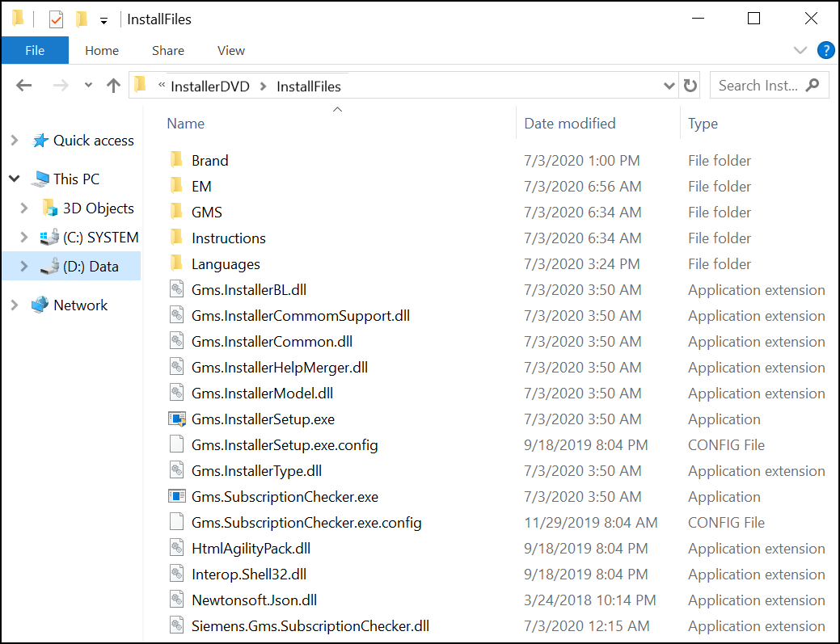Viewport: 840px width, 644px height.
Task: Click the Newtonsoft.Json.dll file icon
Action: click(x=177, y=600)
